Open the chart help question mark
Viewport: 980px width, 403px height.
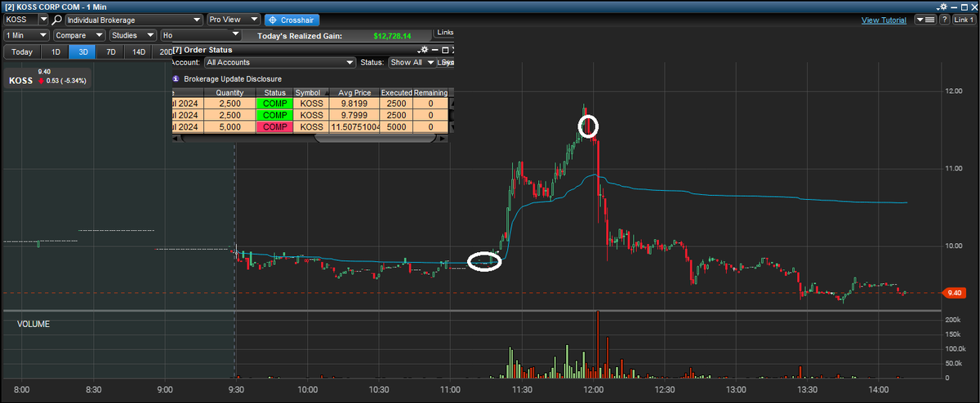(x=944, y=20)
